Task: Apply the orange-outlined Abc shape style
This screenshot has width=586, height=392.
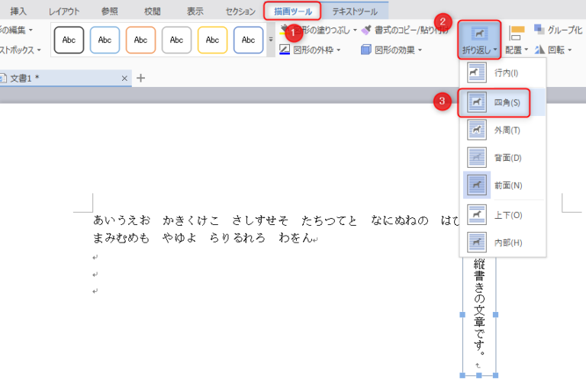Action: pyautogui.click(x=140, y=40)
